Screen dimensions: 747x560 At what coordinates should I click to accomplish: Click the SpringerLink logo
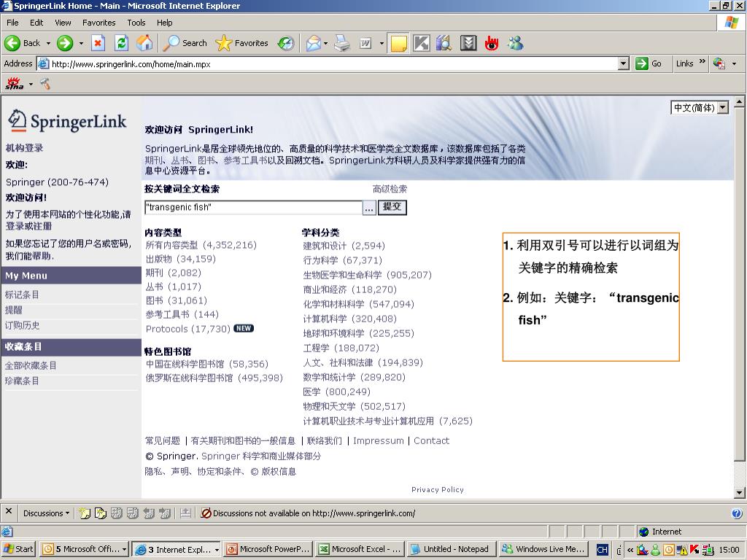(x=67, y=120)
